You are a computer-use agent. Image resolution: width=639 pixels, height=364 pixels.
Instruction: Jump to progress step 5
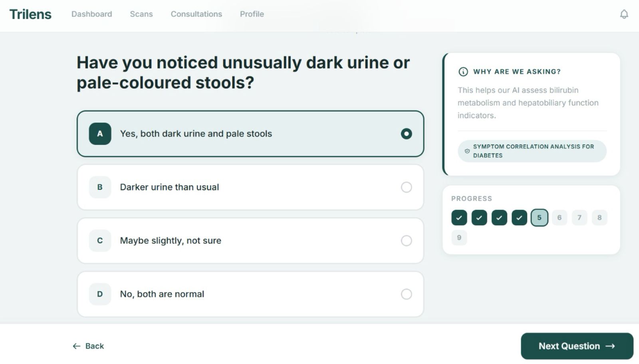click(x=539, y=218)
